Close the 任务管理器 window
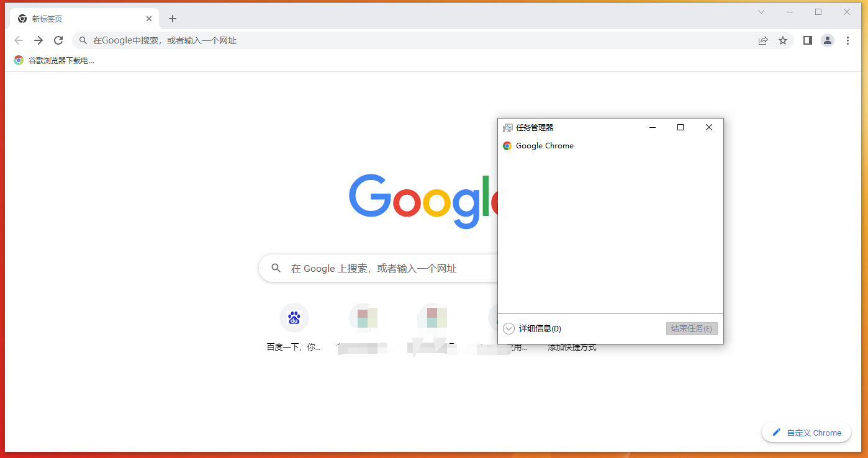Viewport: 868px width, 458px height. (709, 127)
